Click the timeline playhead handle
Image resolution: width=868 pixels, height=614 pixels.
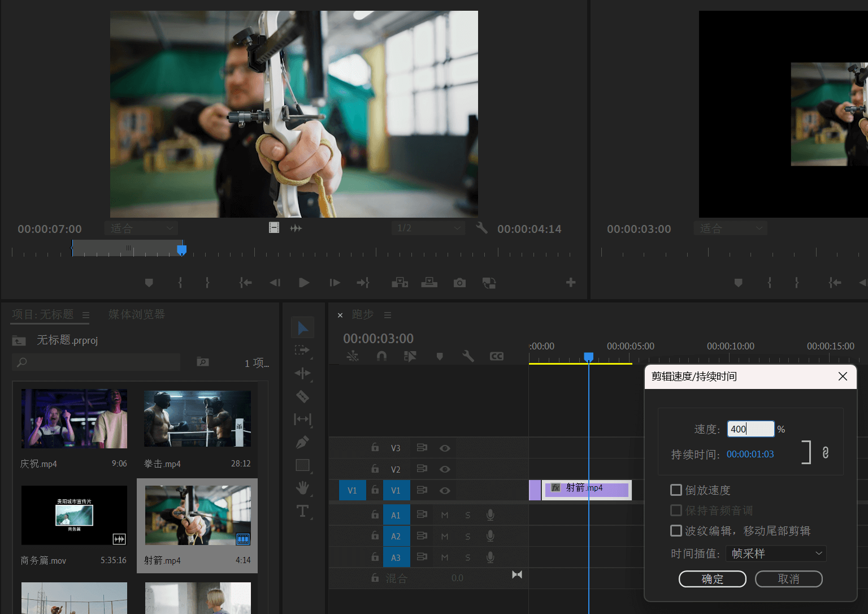tap(589, 357)
